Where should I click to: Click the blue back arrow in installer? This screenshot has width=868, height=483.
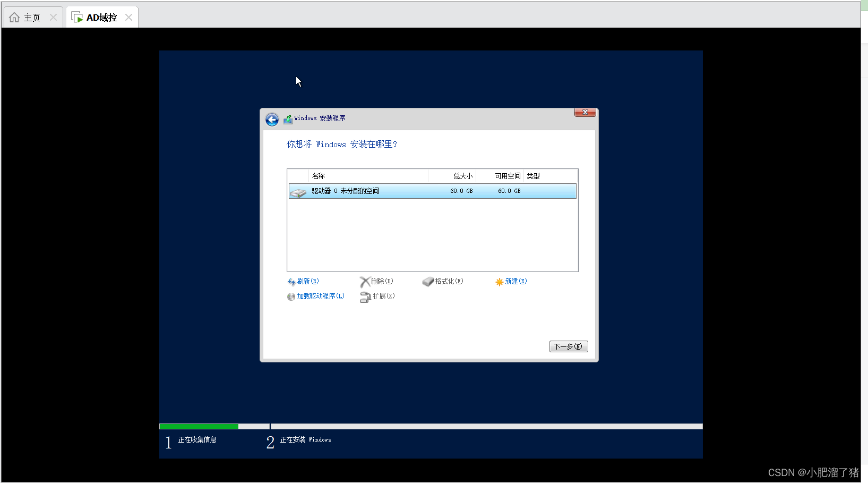click(x=272, y=120)
